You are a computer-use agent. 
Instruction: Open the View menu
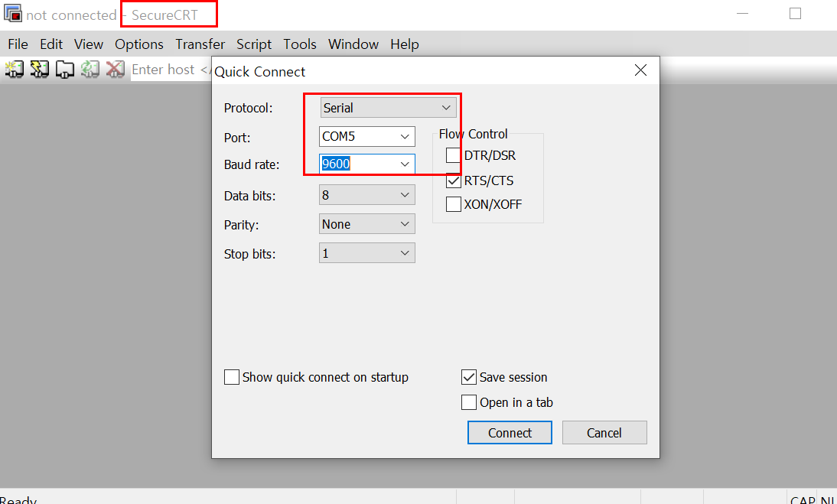click(x=88, y=44)
